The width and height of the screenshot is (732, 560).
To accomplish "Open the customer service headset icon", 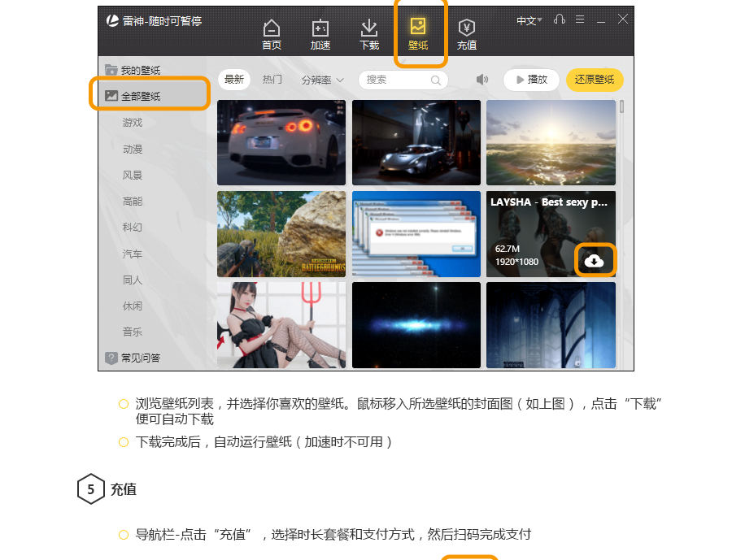I will [x=560, y=20].
